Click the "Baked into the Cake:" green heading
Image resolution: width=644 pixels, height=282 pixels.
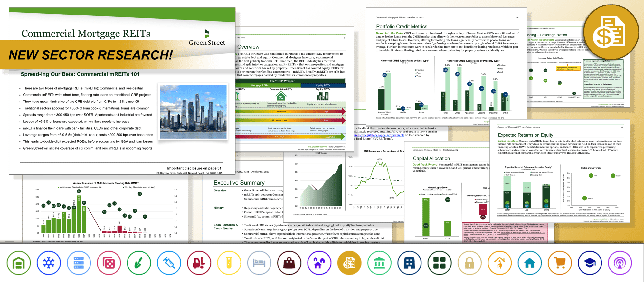pyautogui.click(x=390, y=33)
